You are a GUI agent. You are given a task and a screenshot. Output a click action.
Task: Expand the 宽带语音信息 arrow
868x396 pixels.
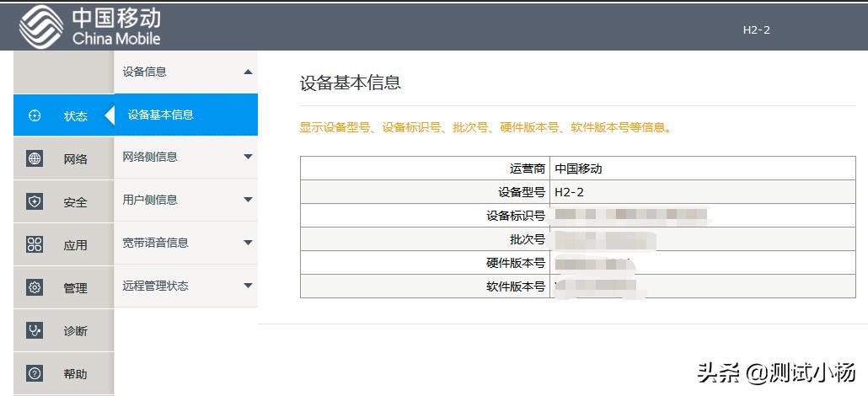click(248, 243)
